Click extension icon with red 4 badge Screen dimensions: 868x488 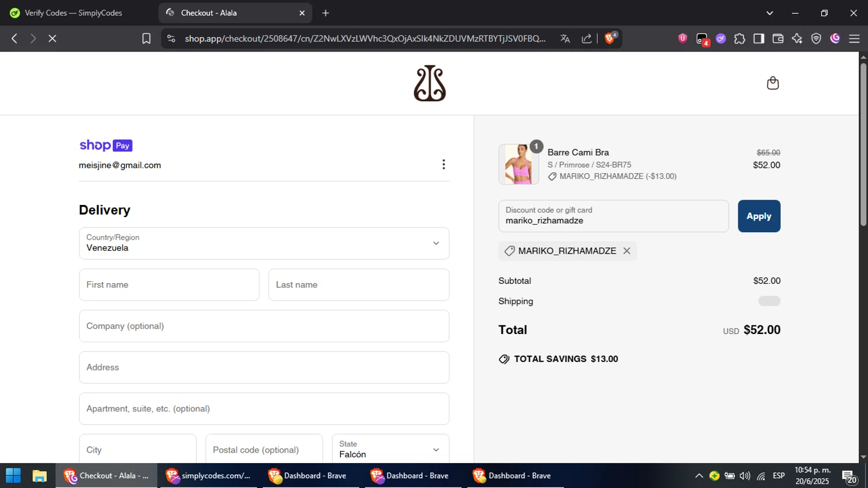[x=702, y=39]
